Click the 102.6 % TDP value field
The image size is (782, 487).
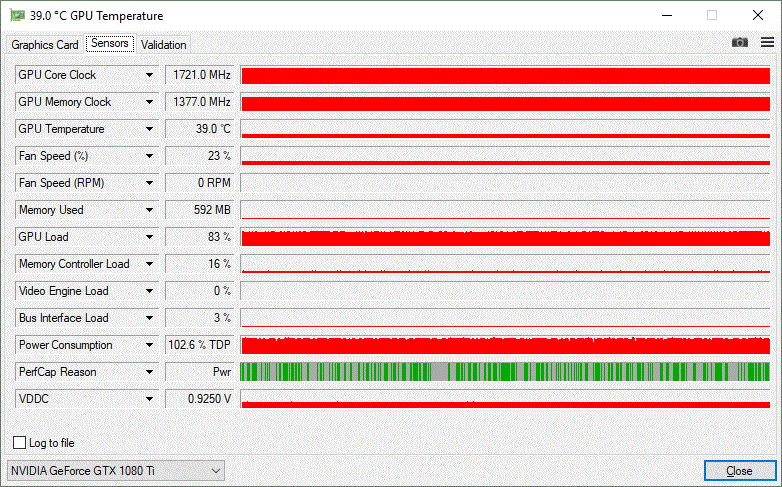pyautogui.click(x=200, y=345)
